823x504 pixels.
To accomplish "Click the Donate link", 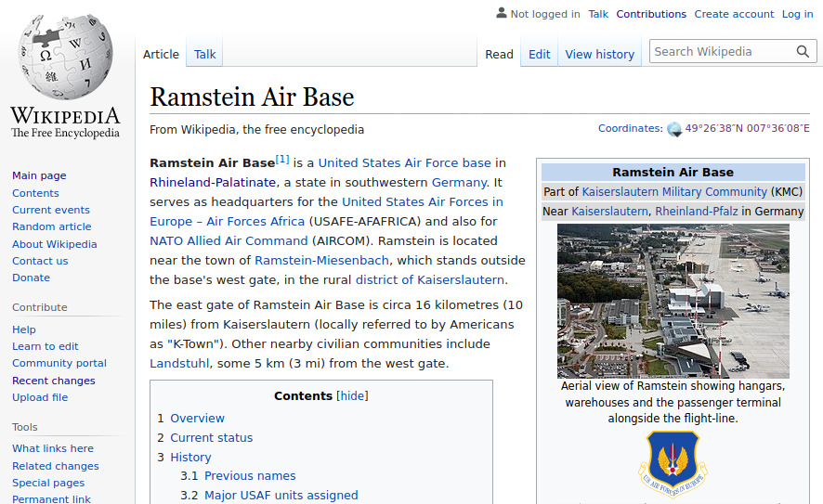I will (x=31, y=278).
